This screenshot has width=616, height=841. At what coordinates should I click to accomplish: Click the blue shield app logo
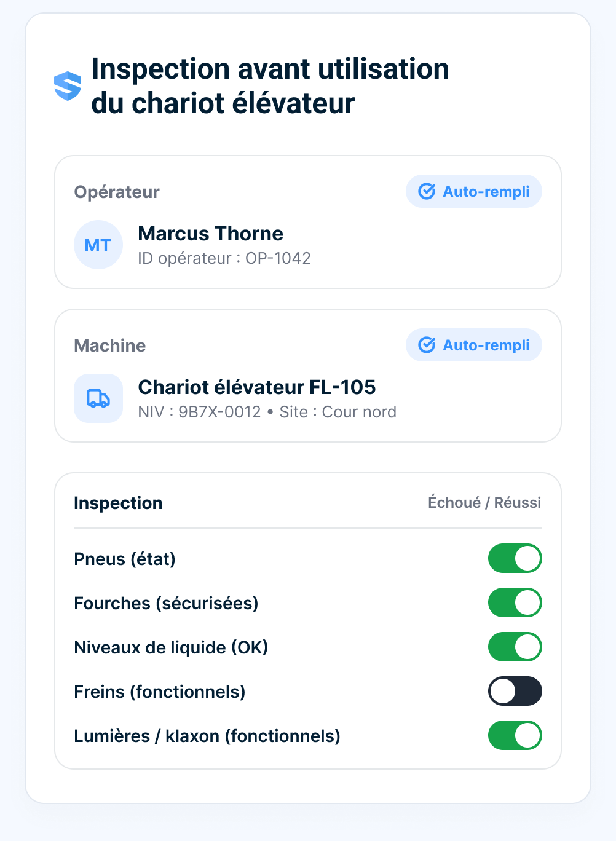(68, 86)
